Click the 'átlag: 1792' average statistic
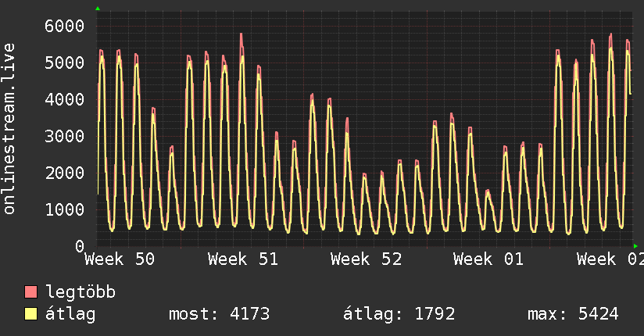Viewport: 644px width, 336px height. (x=399, y=314)
